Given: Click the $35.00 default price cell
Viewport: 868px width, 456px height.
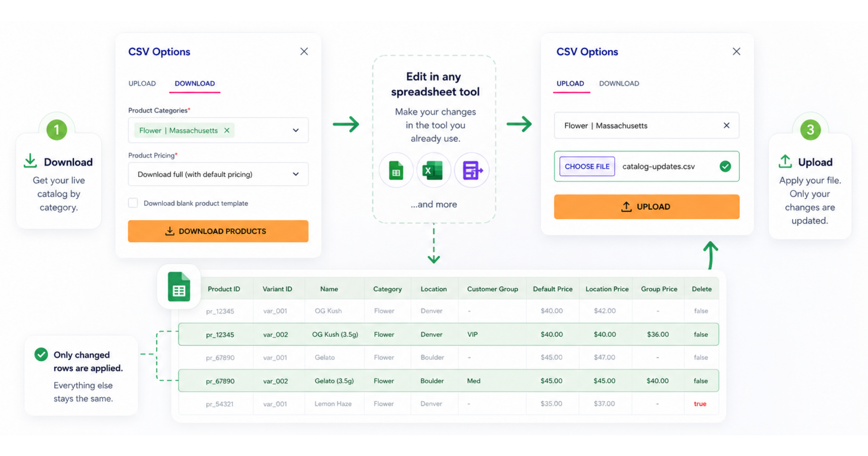Looking at the screenshot, I should (x=551, y=404).
